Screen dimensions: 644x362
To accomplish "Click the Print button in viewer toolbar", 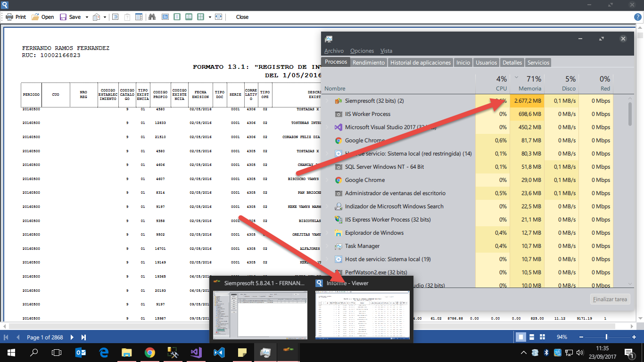I will coord(16,17).
